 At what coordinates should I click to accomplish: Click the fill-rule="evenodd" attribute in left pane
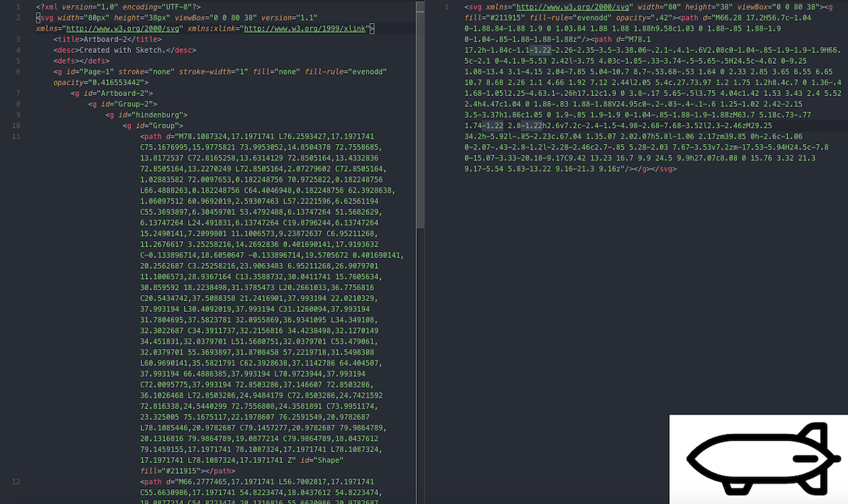coord(345,71)
